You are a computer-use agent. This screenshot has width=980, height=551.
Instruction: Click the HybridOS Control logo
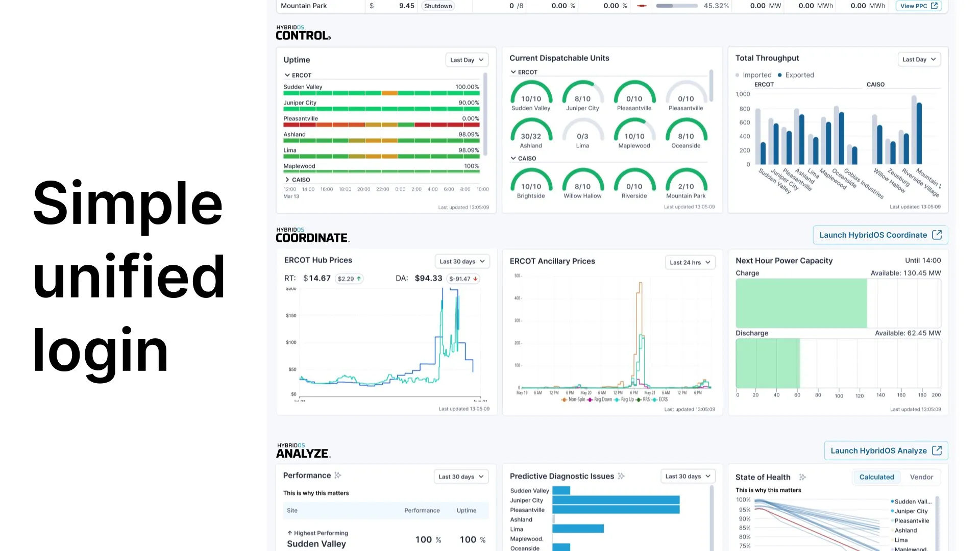pyautogui.click(x=303, y=33)
